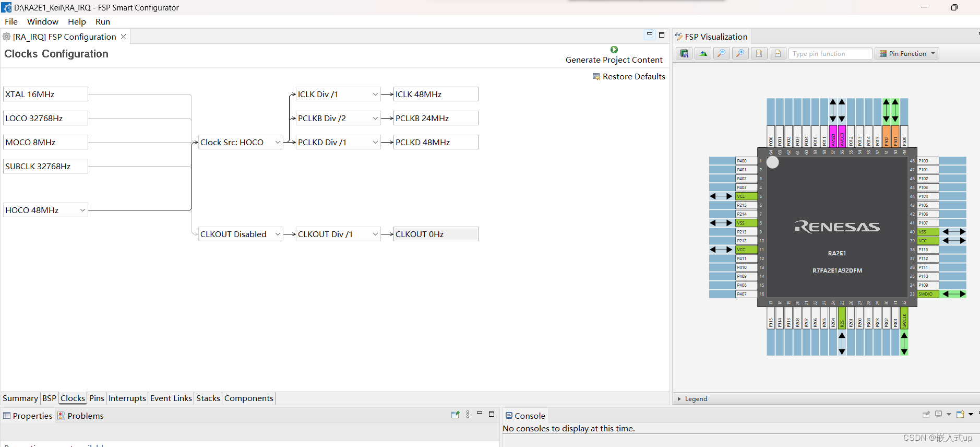980x447 pixels.
Task: Click the Console pin icon
Action: (926, 414)
